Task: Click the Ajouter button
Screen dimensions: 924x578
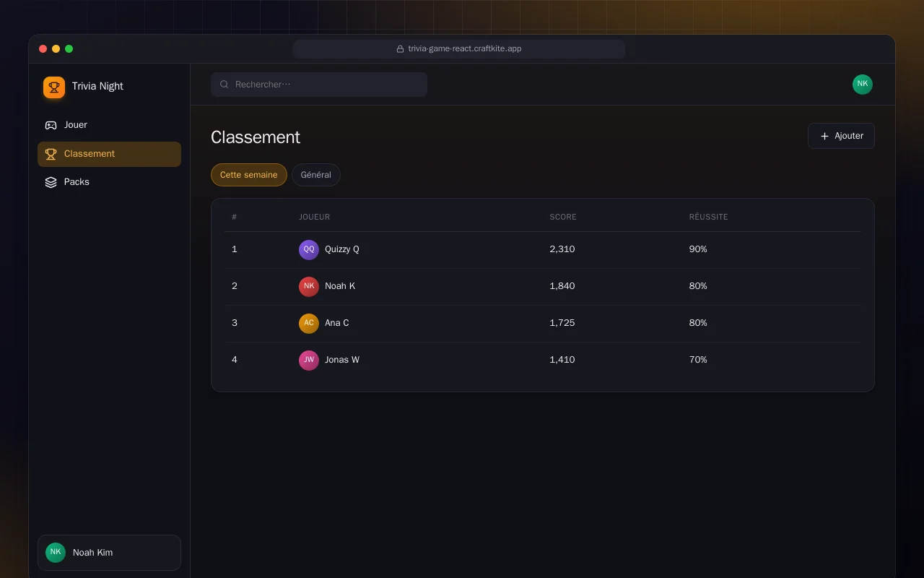Action: tap(841, 136)
